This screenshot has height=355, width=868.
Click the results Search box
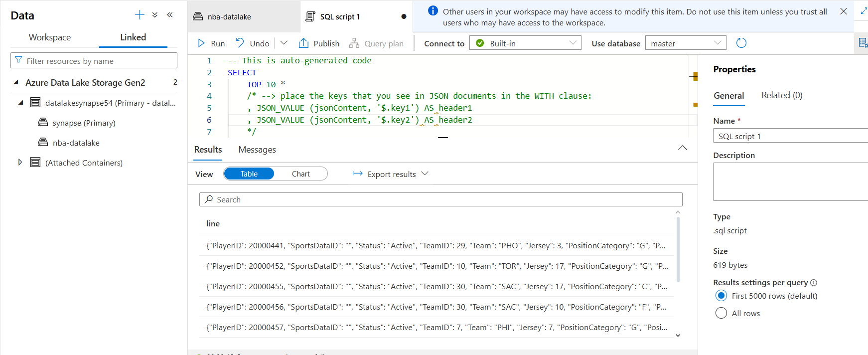(441, 199)
